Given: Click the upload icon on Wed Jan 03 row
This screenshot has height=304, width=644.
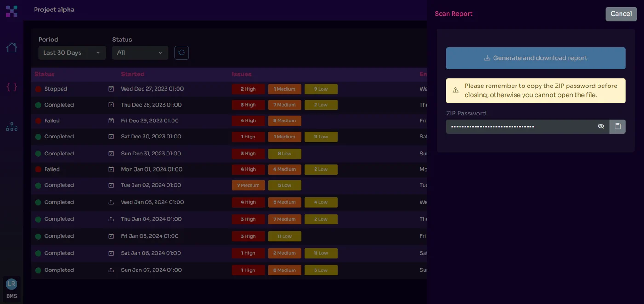Looking at the screenshot, I should click(110, 202).
